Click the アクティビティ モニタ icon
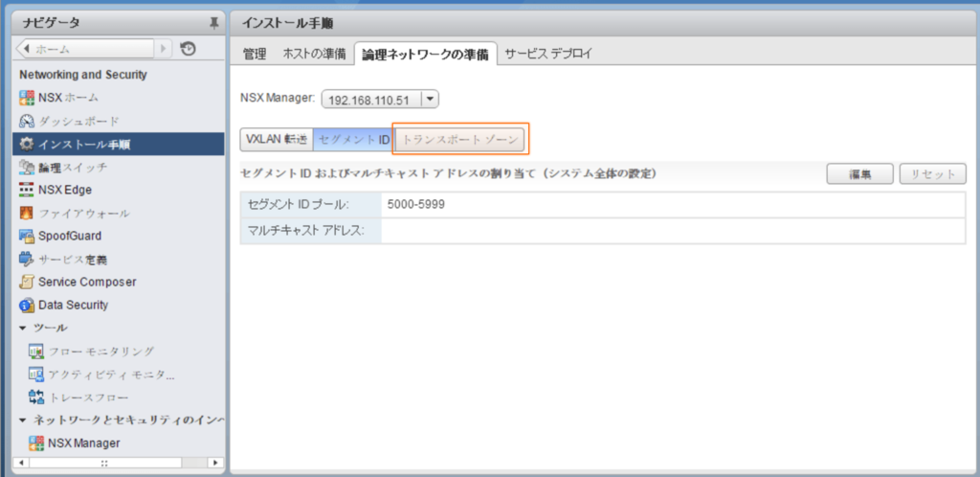980x477 pixels. click(x=36, y=375)
